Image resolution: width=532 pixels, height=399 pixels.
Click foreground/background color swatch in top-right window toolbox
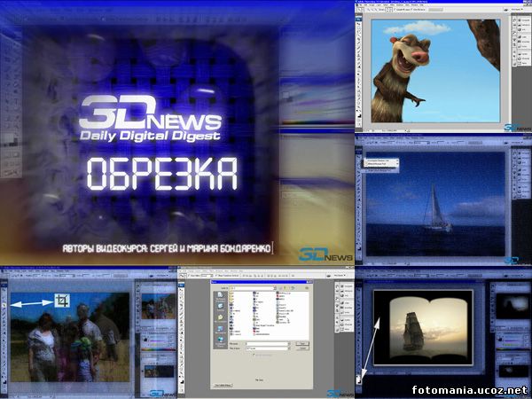pyautogui.click(x=358, y=115)
